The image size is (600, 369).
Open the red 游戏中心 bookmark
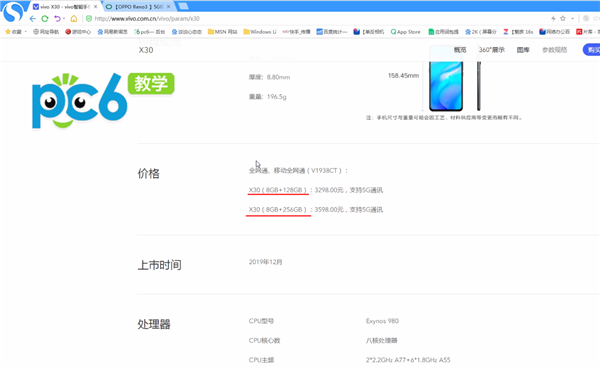[78, 32]
